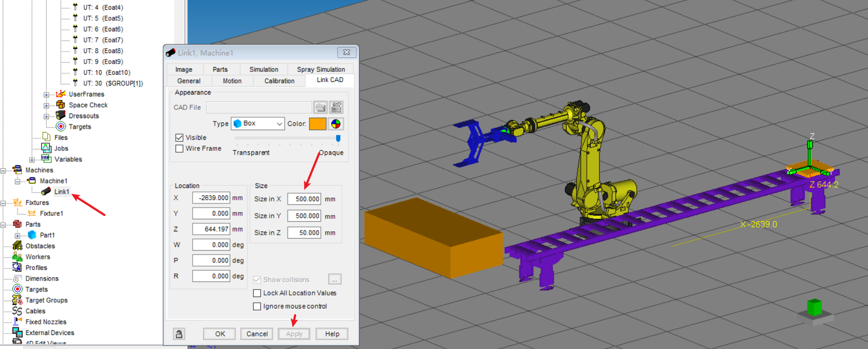Open the color wheel picker button
This screenshot has width=868, height=349.
pyautogui.click(x=336, y=124)
